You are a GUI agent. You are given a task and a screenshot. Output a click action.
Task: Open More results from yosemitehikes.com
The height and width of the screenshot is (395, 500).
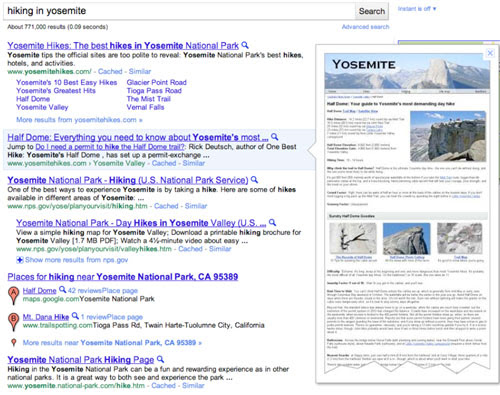(x=79, y=120)
